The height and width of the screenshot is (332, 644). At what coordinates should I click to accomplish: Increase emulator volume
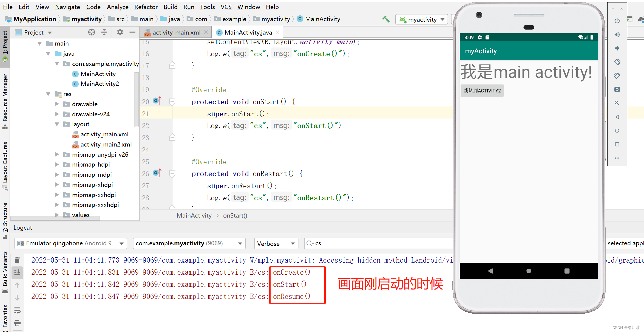pos(617,34)
